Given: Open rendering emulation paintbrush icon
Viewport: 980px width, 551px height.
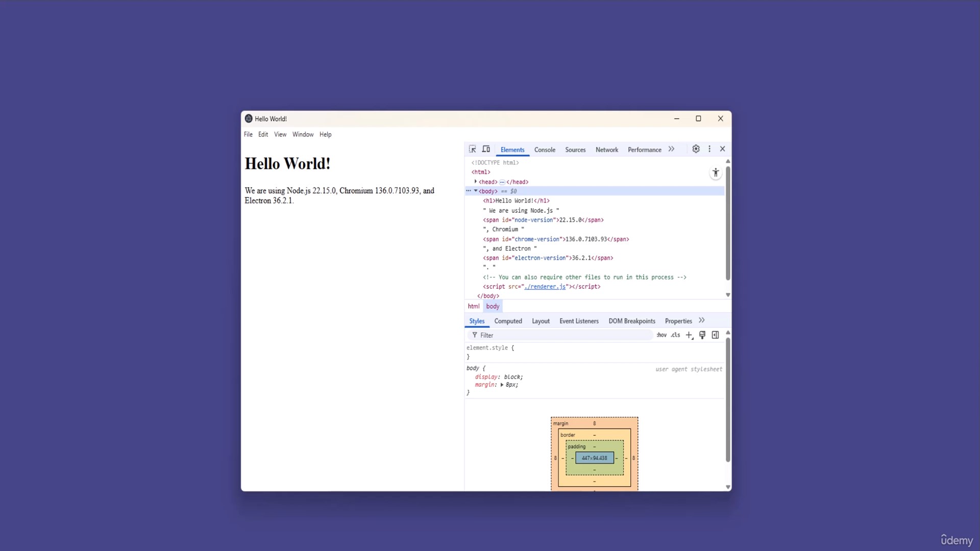Looking at the screenshot, I should [x=702, y=335].
